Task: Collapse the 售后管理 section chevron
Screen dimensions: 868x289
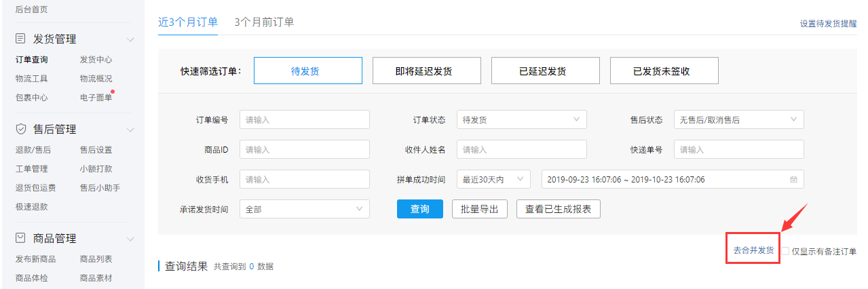Action: point(131,130)
